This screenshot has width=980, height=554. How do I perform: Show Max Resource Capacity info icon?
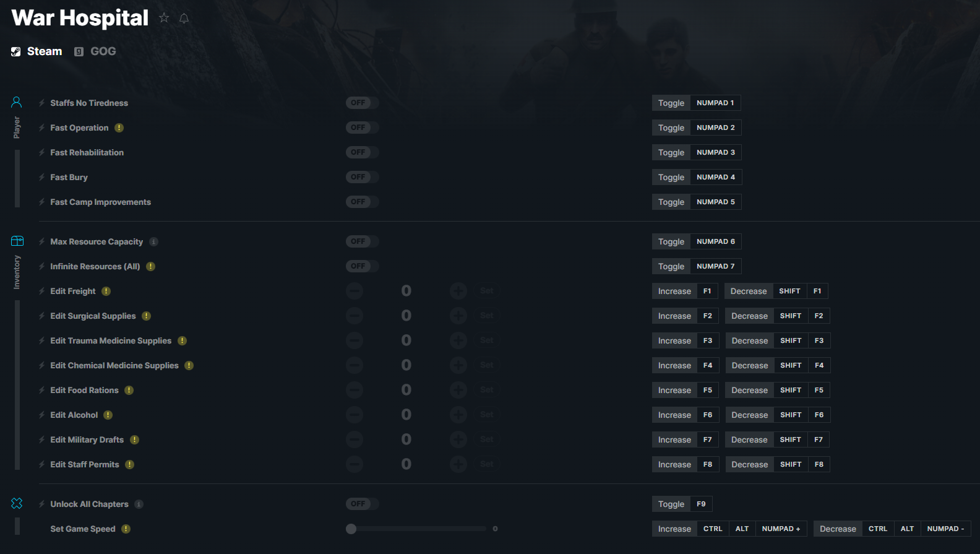click(153, 241)
